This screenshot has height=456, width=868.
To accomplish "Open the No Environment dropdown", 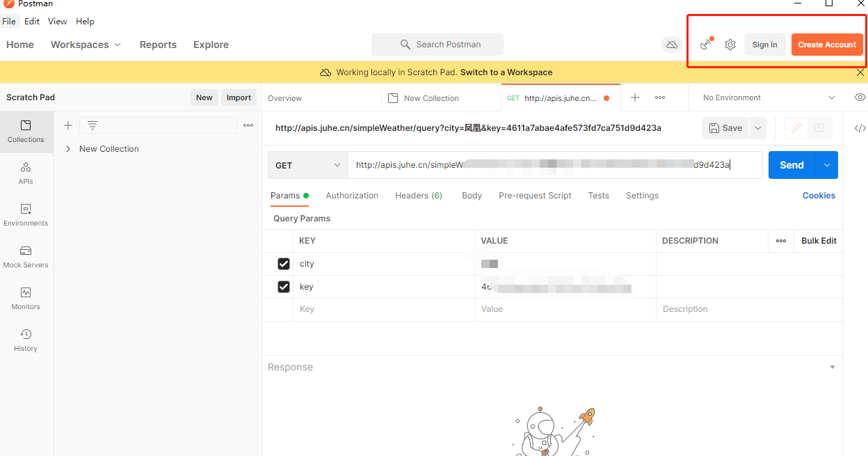I will coord(769,97).
